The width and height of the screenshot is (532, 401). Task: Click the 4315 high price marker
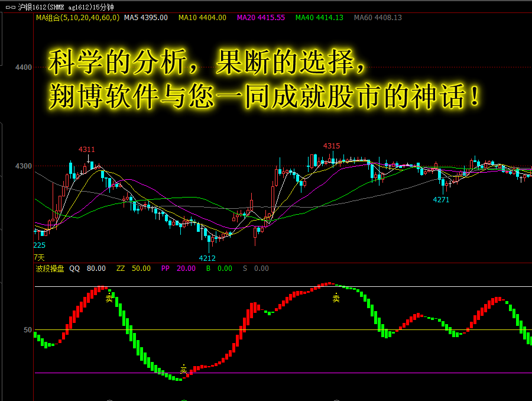click(x=332, y=146)
